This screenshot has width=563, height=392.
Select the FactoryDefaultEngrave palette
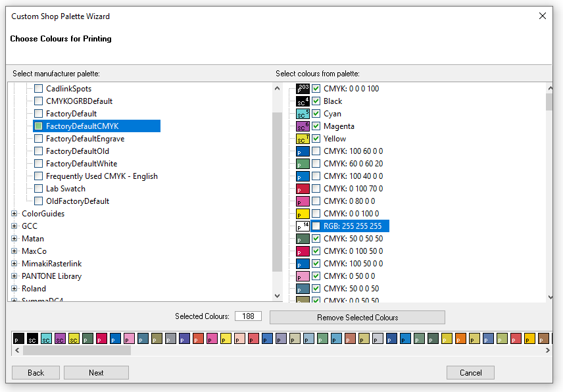tap(85, 139)
